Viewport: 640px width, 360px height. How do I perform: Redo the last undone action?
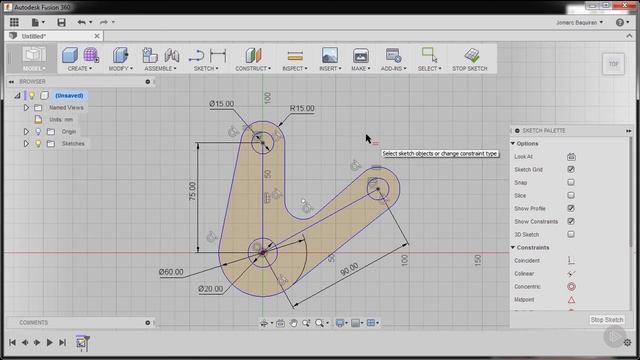(x=104, y=22)
